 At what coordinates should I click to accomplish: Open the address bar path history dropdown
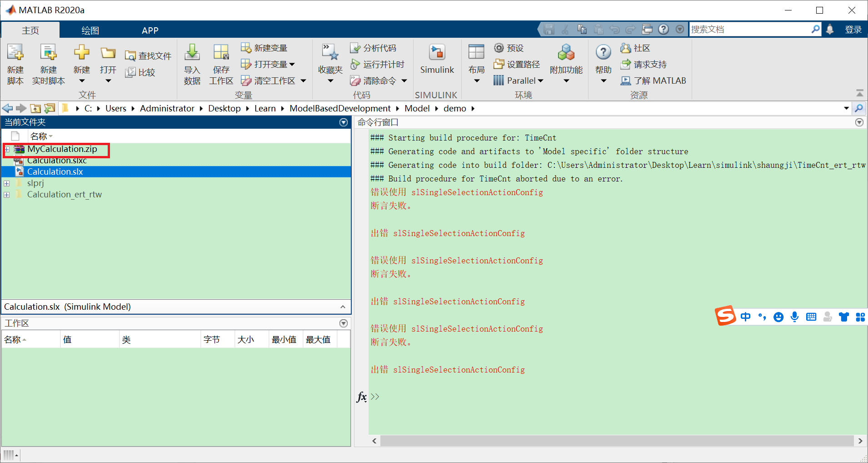[x=846, y=108]
